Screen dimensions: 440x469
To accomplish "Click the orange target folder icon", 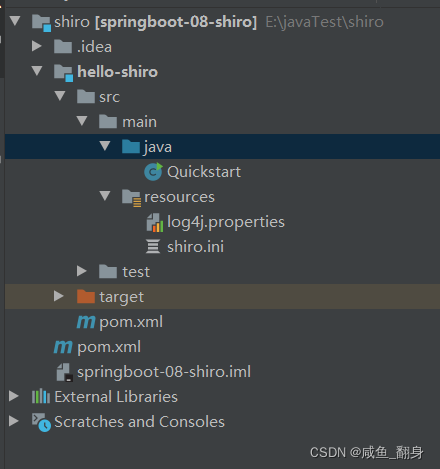I will tap(86, 296).
